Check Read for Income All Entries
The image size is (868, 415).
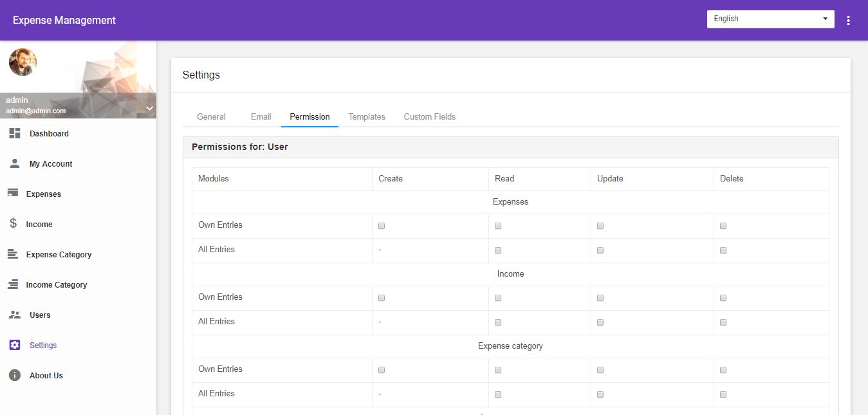click(x=498, y=322)
